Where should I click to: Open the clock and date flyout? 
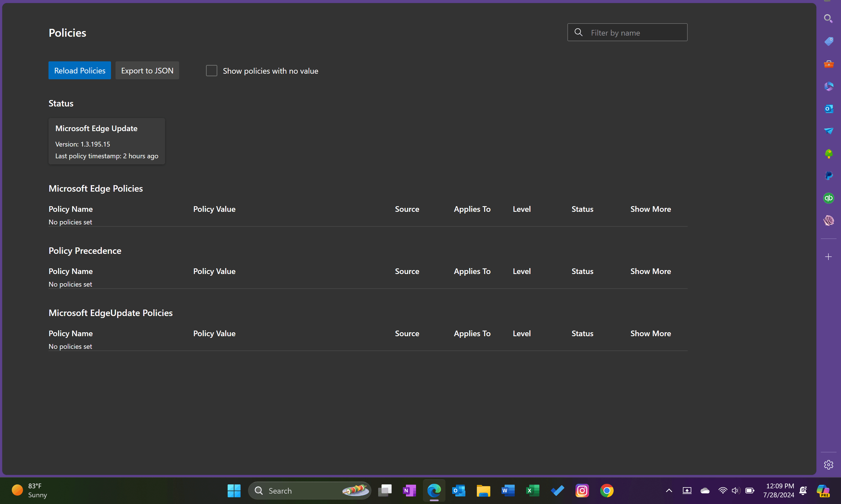point(778,491)
